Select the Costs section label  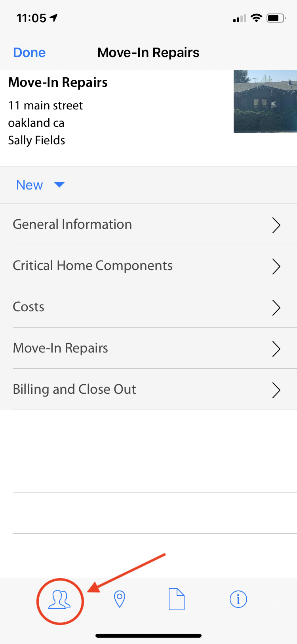tap(29, 307)
